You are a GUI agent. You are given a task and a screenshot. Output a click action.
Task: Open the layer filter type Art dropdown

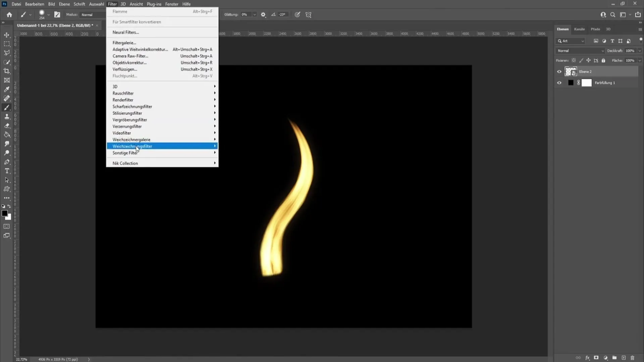click(x=571, y=41)
